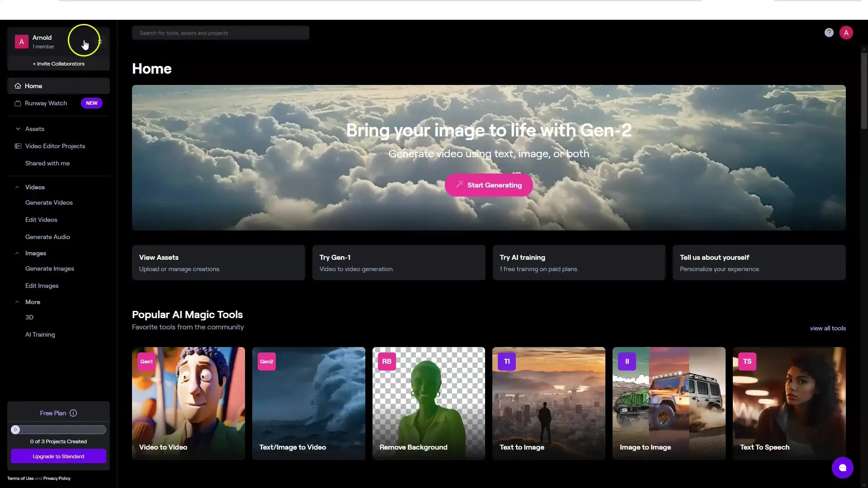The height and width of the screenshot is (488, 868).
Task: Collapse the Images section in sidebar
Action: click(17, 253)
